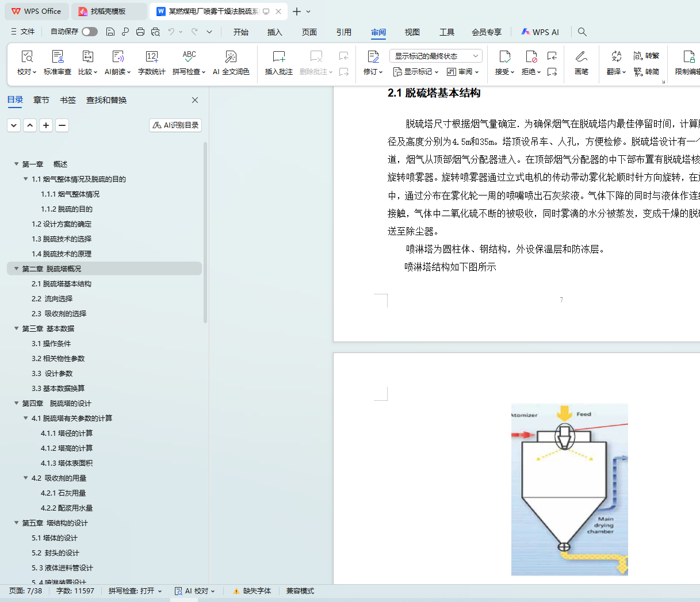Close the outline navigation pane

click(x=195, y=100)
